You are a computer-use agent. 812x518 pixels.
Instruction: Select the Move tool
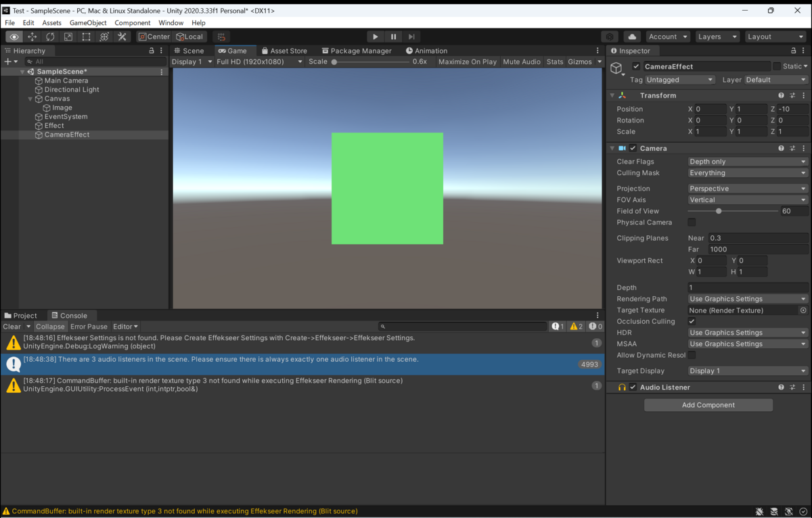(x=32, y=37)
